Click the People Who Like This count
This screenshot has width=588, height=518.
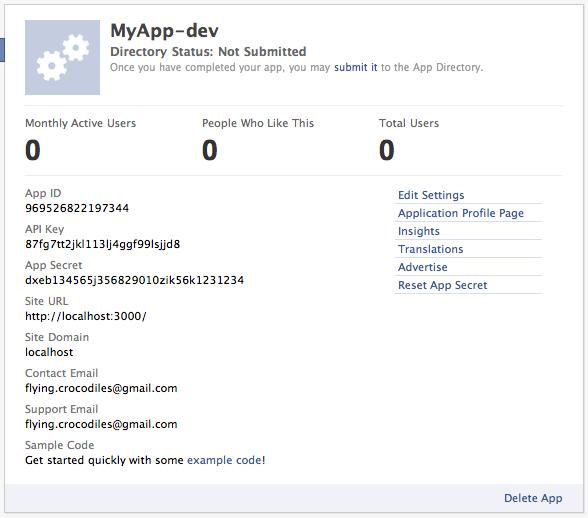point(210,150)
